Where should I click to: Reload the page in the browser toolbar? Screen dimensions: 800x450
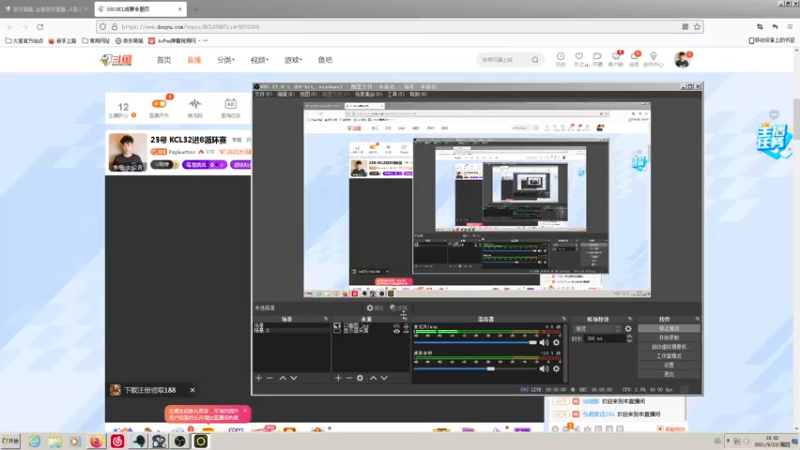click(x=40, y=27)
